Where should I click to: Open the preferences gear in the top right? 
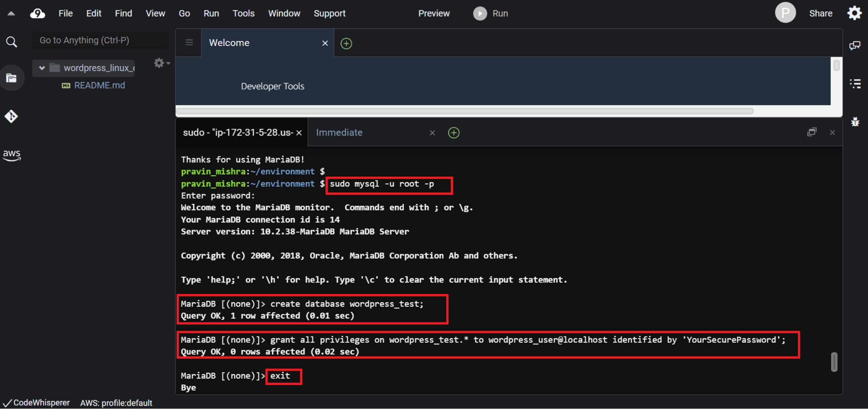854,13
